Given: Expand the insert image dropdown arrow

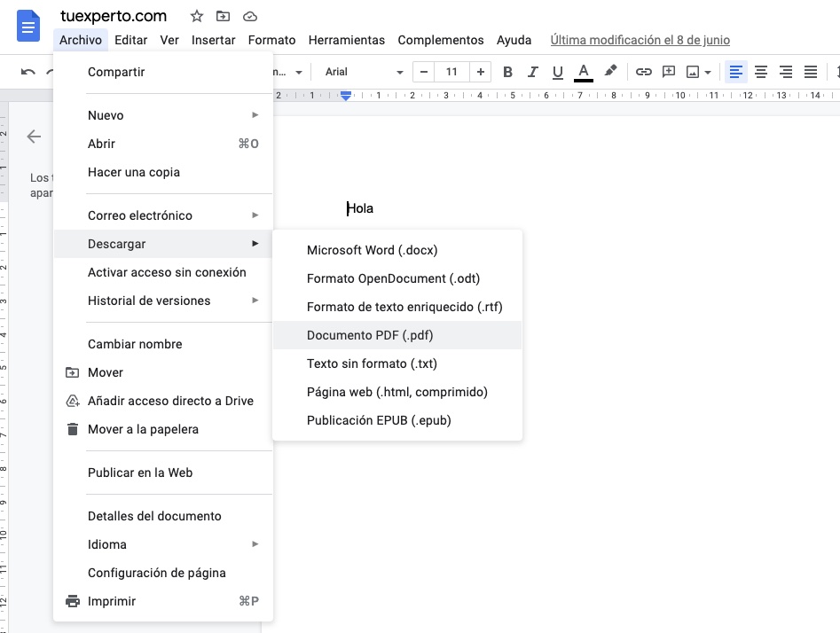Looking at the screenshot, I should pyautogui.click(x=708, y=73).
